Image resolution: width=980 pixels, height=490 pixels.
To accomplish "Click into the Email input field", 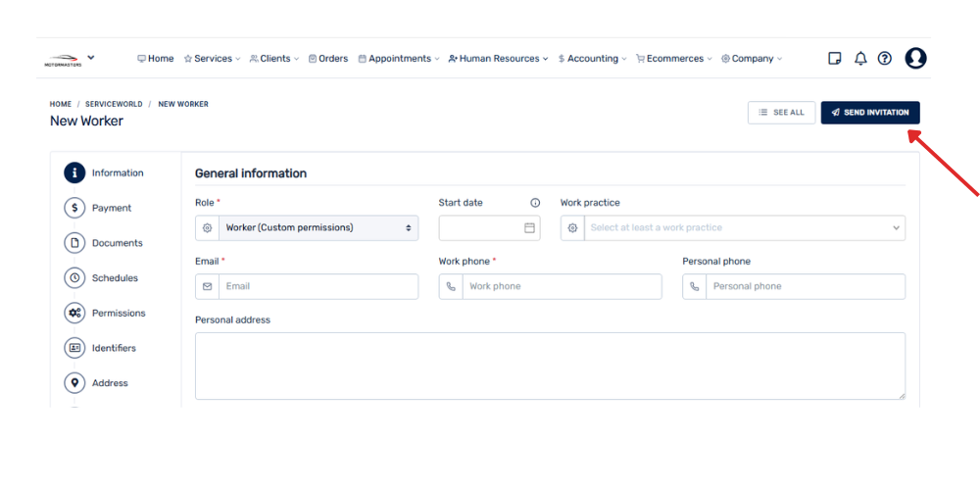I will click(318, 286).
